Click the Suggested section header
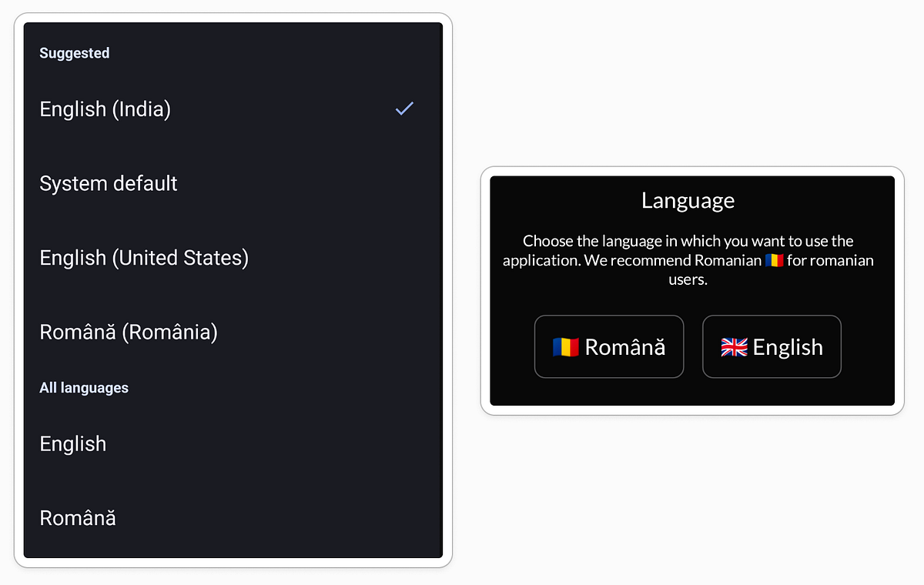924x585 pixels. [74, 52]
